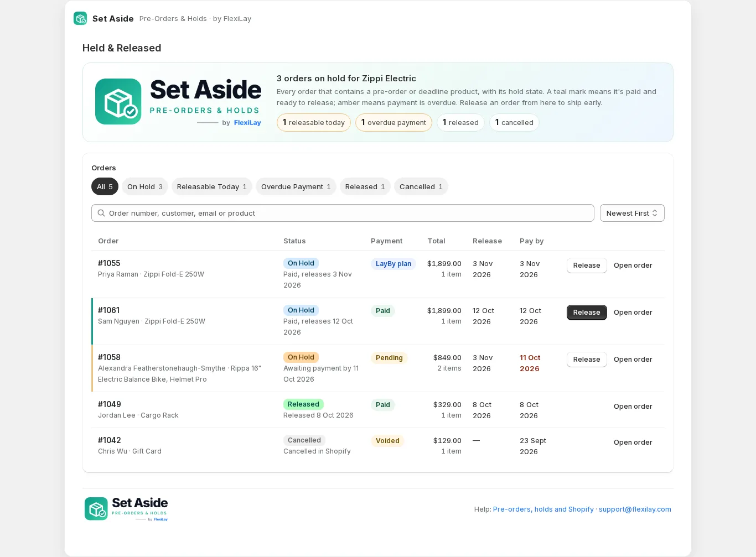Click the Pending payment badge
Image resolution: width=756 pixels, height=557 pixels.
pyautogui.click(x=389, y=358)
